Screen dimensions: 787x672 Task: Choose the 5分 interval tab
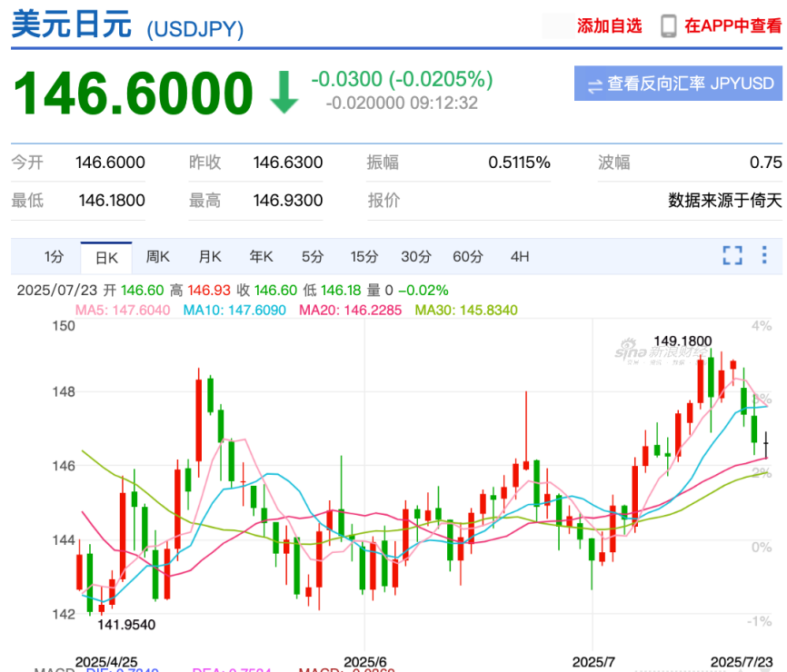[313, 257]
